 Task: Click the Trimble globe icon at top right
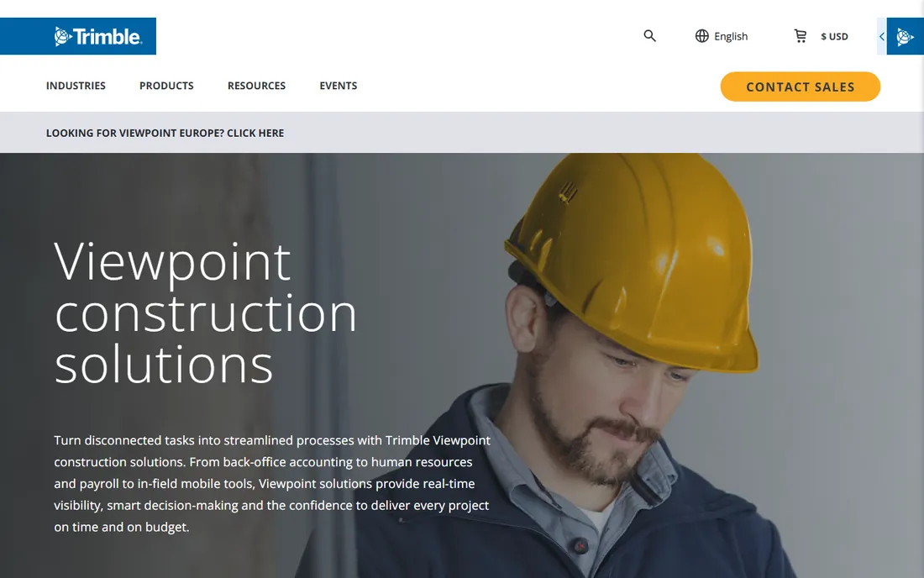[906, 36]
